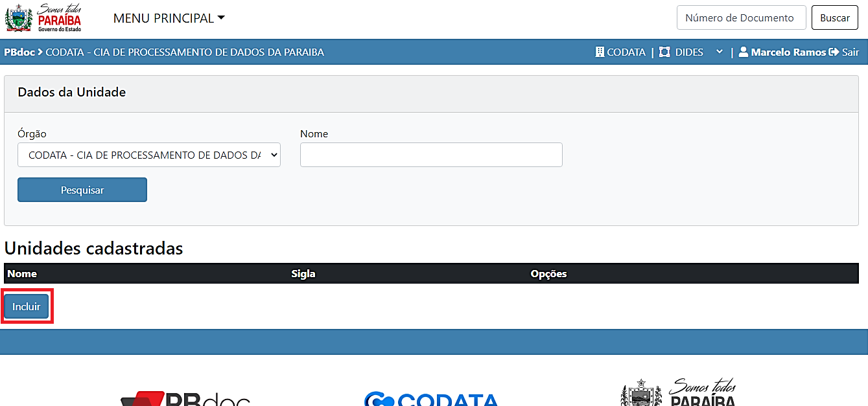Click the Marcelo Ramos user name

click(x=788, y=52)
